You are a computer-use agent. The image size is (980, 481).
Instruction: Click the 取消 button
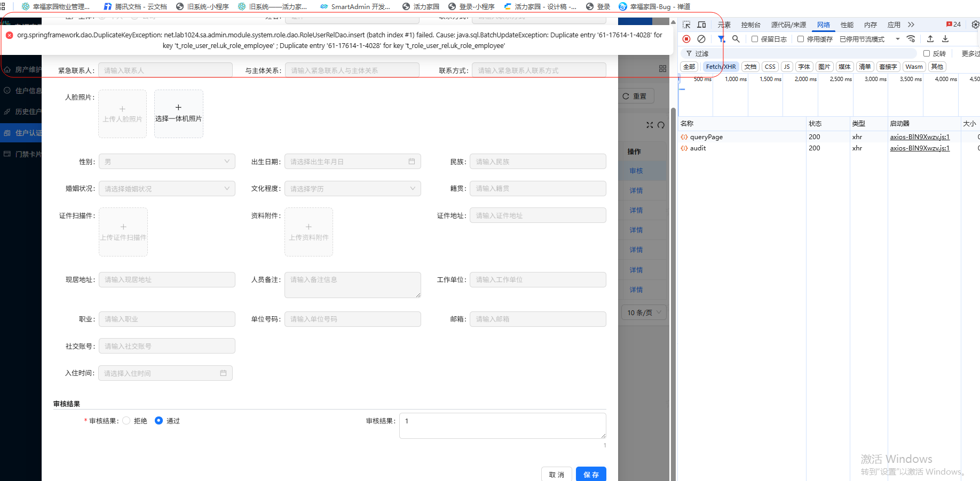click(557, 474)
